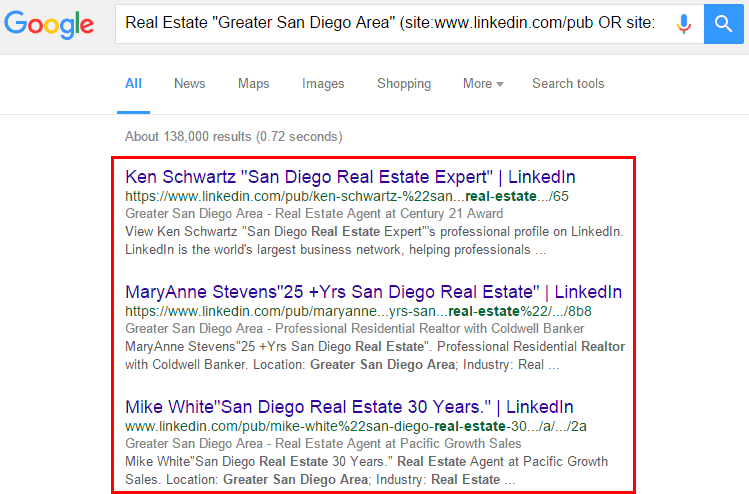Expand the More dropdown menu
749x494 pixels.
(x=483, y=84)
